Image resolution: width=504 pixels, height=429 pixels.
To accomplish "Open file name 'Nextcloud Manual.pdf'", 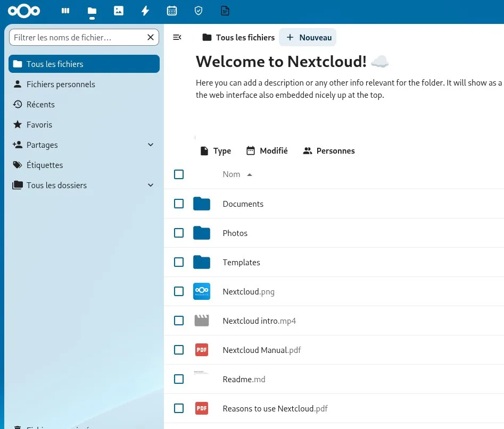I will tap(262, 350).
